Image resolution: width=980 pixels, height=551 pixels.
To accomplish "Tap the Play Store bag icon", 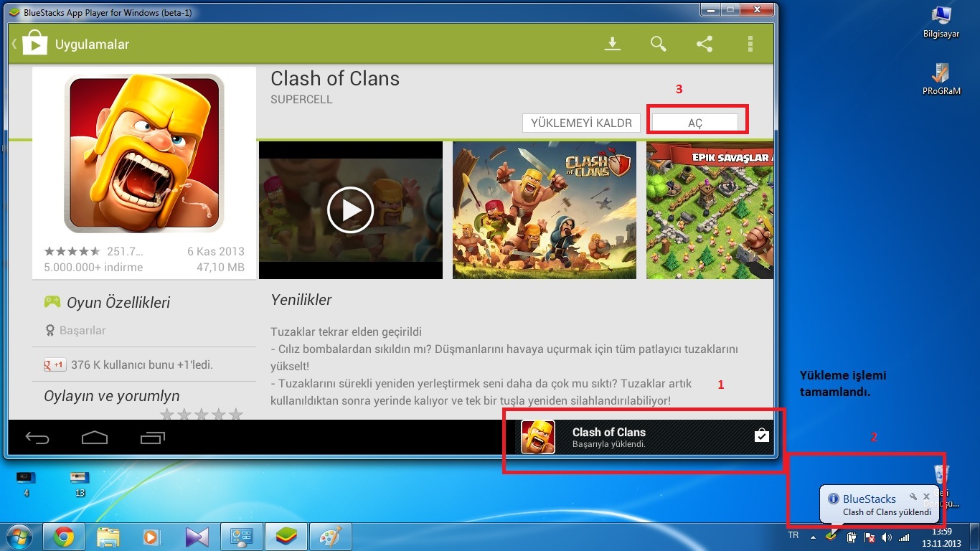I will (x=34, y=44).
